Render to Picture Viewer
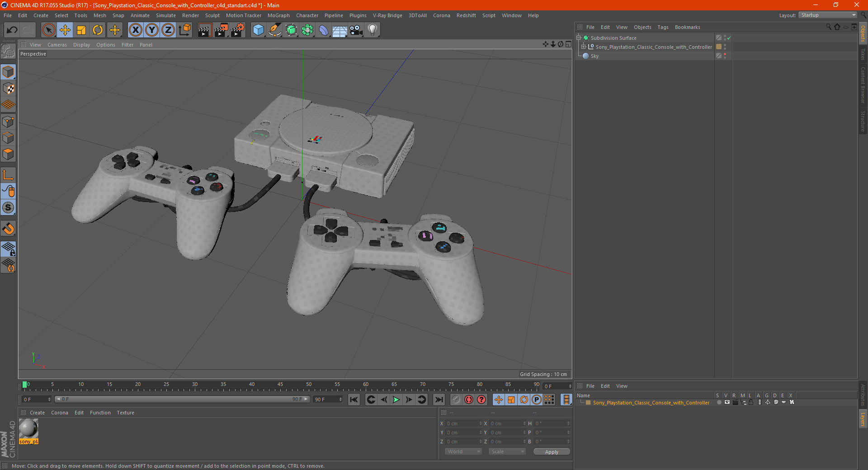Image resolution: width=868 pixels, height=470 pixels. [221, 30]
